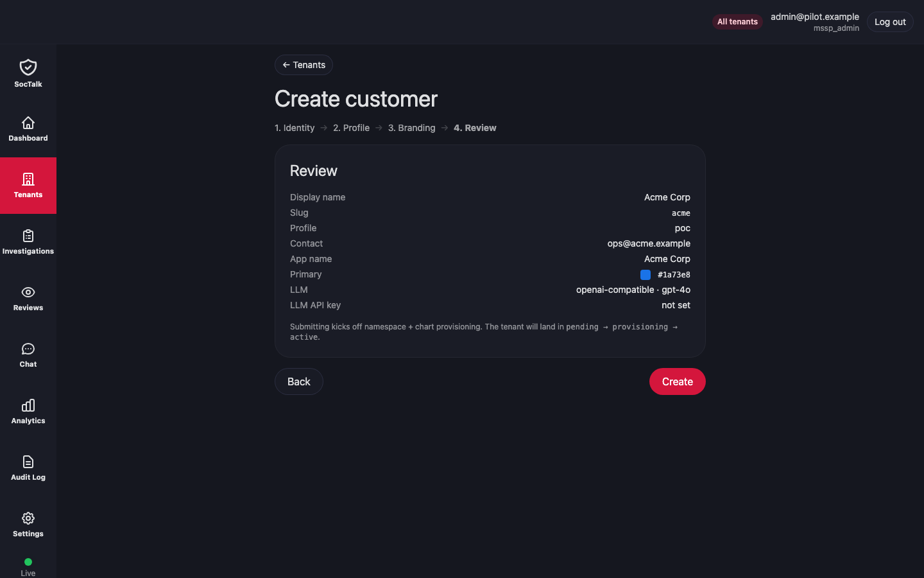
Task: Click the acme slug value
Action: (681, 213)
